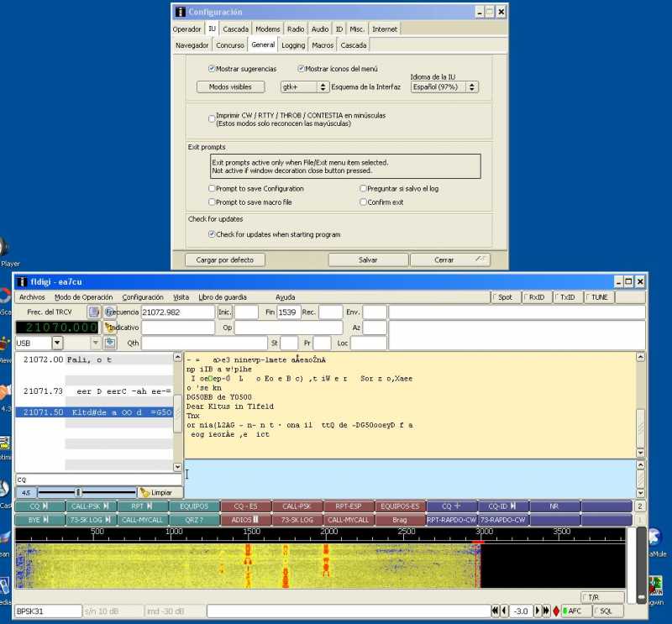Click the single-left decrease arrow by -3.0
Viewport: 672px width, 624px height.
coord(504,611)
